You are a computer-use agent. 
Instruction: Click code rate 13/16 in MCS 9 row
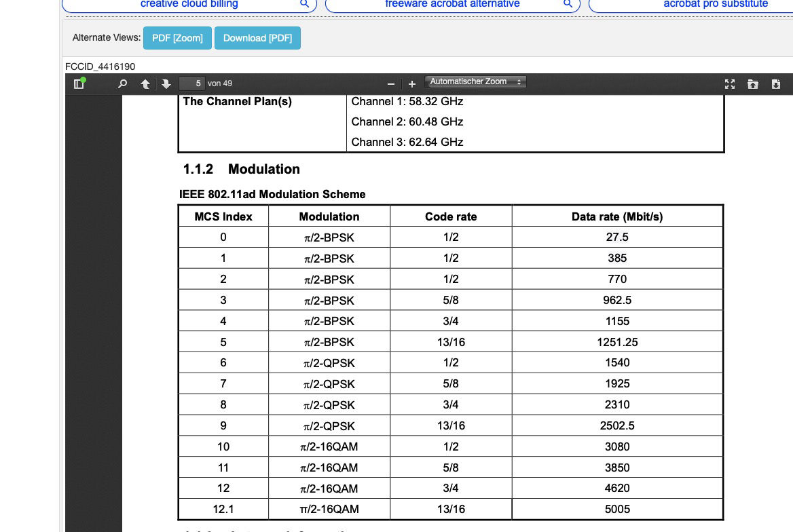point(451,425)
